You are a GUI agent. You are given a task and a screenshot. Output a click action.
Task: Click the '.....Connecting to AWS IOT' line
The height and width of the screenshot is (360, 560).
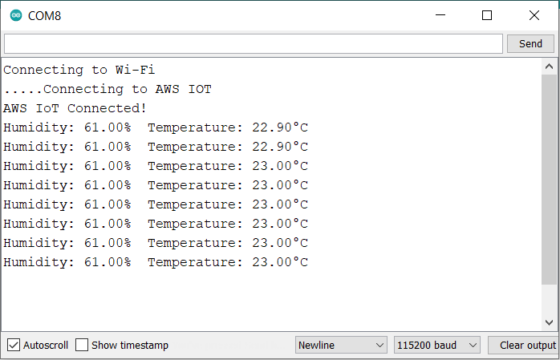point(108,89)
